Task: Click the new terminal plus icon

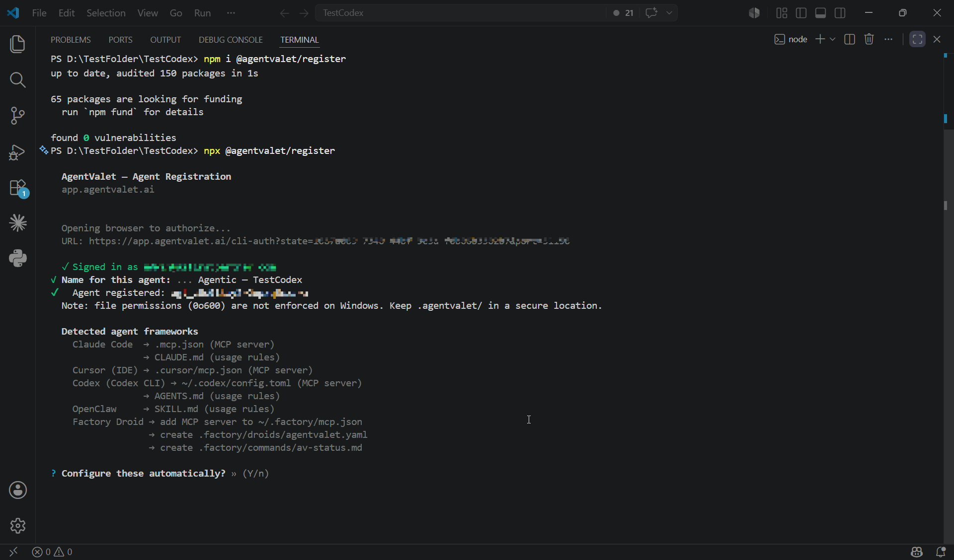Action: coord(820,39)
